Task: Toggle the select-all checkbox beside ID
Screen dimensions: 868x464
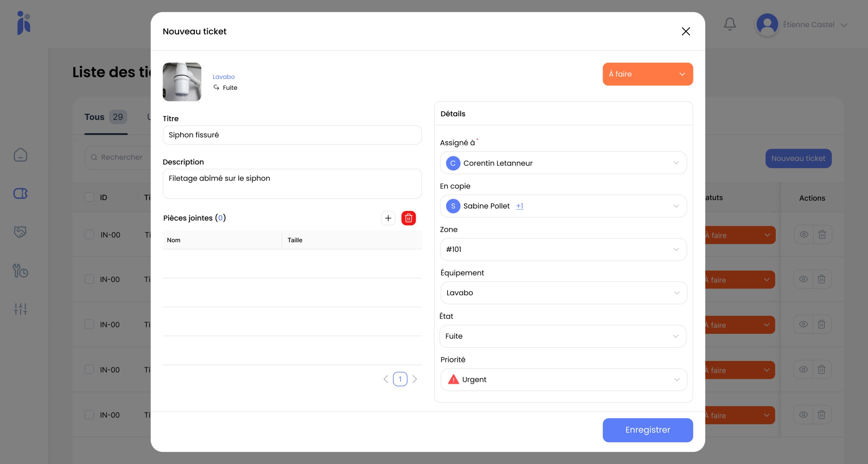Action: (89, 197)
